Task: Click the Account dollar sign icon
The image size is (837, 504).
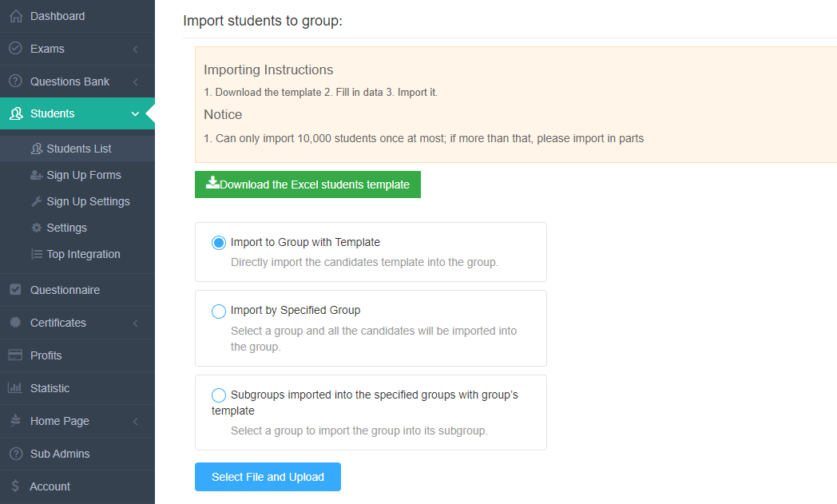Action: [15, 486]
